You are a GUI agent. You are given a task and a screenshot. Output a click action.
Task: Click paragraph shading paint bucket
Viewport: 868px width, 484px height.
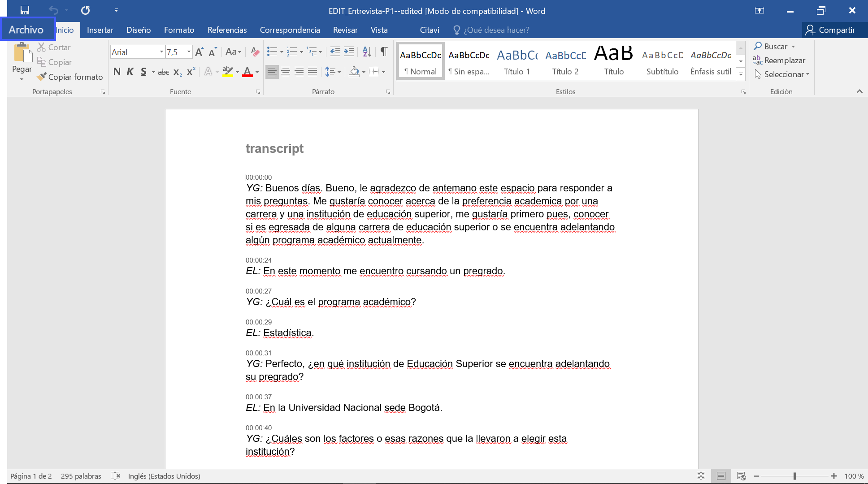[x=354, y=72]
